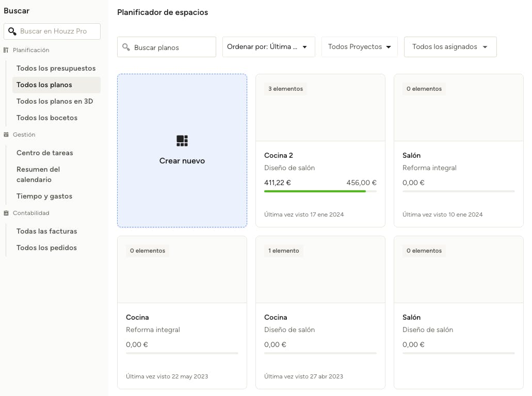The width and height of the screenshot is (532, 396).
Task: Expand the Todos Proyectos filter
Action: click(359, 47)
